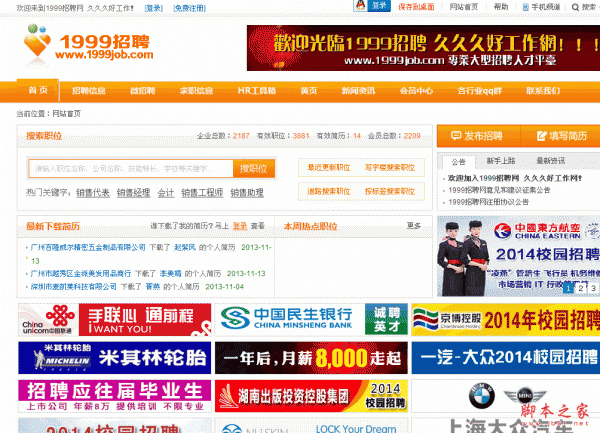Viewport: 600px width, 433px height.
Task: Open the 黄页 navigation item
Action: pyautogui.click(x=308, y=91)
